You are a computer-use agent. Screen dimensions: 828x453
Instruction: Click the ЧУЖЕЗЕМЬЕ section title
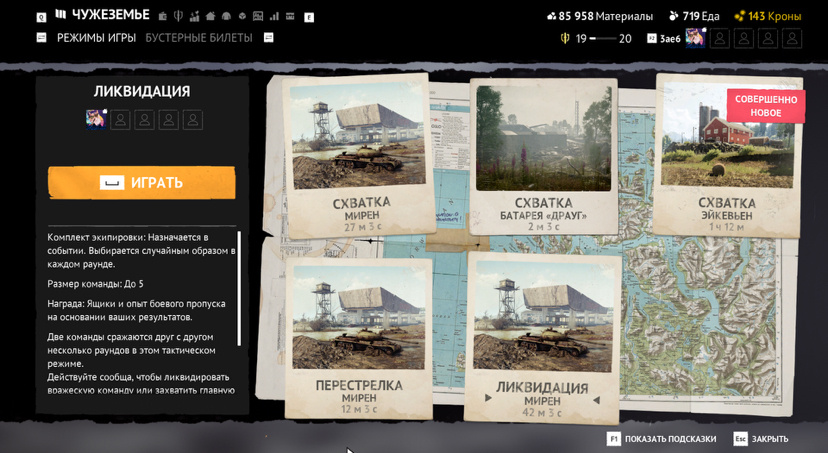tap(110, 15)
